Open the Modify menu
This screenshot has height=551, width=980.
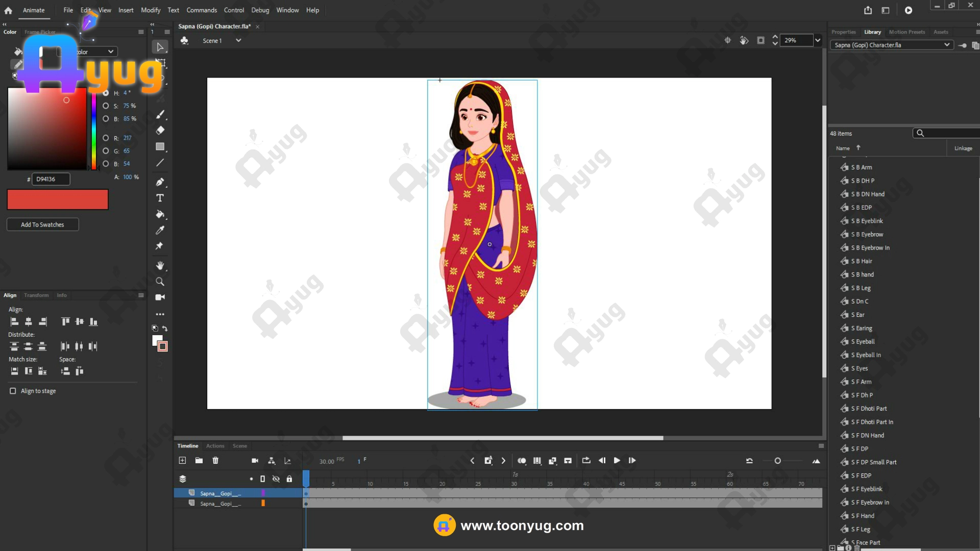tap(151, 10)
